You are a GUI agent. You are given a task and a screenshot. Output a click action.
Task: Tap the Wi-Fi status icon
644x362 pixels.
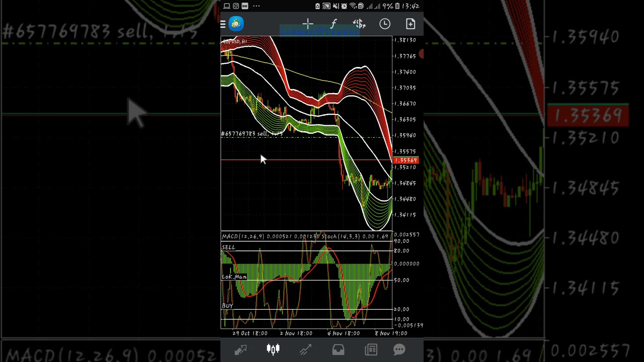tap(353, 6)
